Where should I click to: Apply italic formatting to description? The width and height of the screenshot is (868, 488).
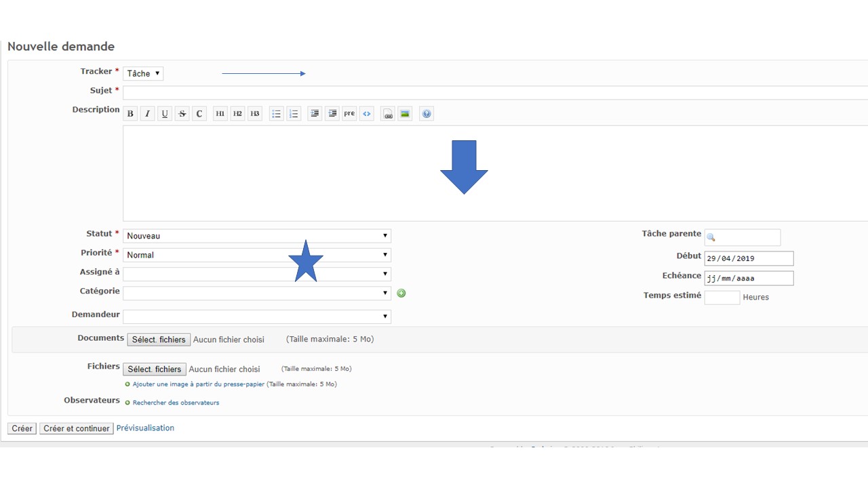point(148,114)
